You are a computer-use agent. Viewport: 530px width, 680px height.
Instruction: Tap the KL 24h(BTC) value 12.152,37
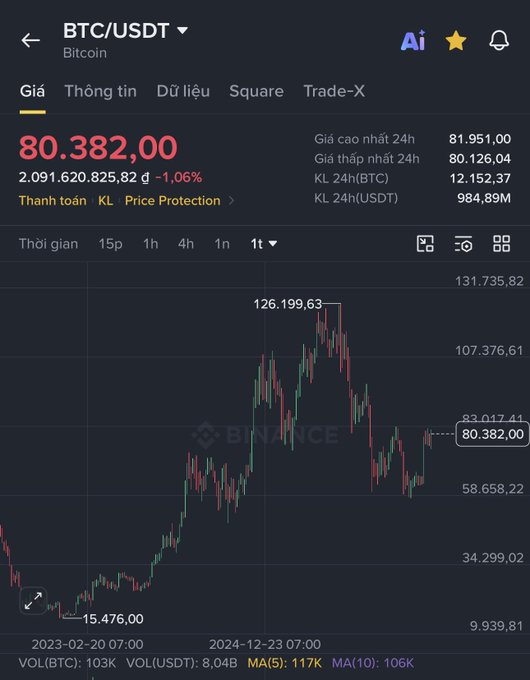[x=480, y=178]
